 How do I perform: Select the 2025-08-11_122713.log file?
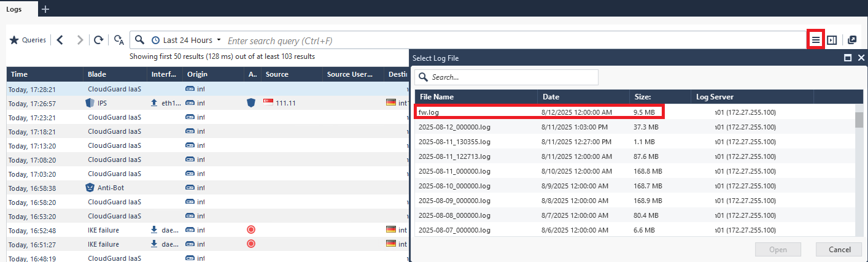tap(635, 156)
